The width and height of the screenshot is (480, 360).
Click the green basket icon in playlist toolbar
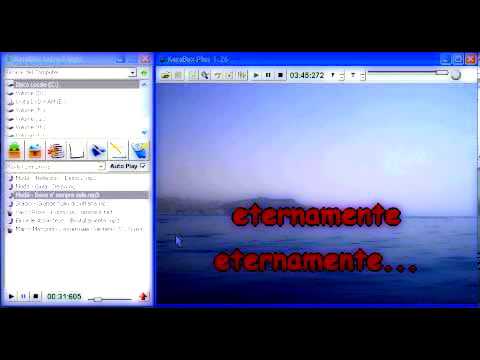(15, 150)
